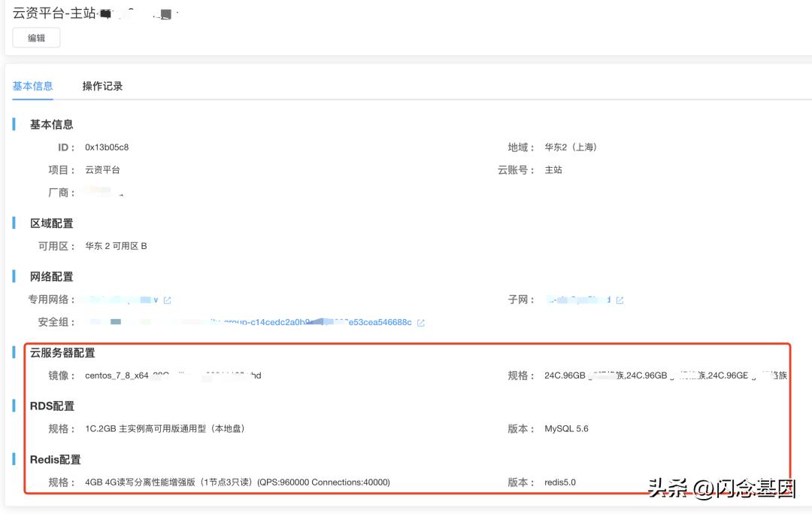This screenshot has height=514, width=812.
Task: Select the 基本信息 tab
Action: [x=32, y=86]
